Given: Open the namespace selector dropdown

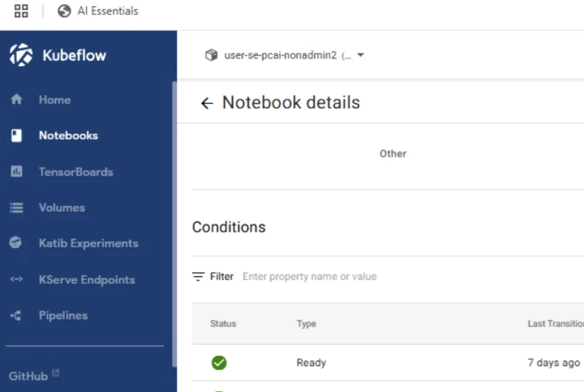Looking at the screenshot, I should coord(360,55).
